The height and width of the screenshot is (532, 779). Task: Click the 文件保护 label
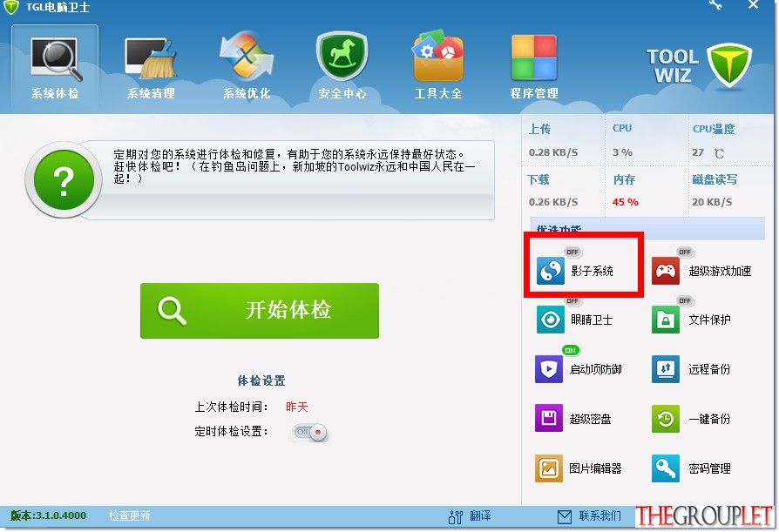(x=709, y=320)
